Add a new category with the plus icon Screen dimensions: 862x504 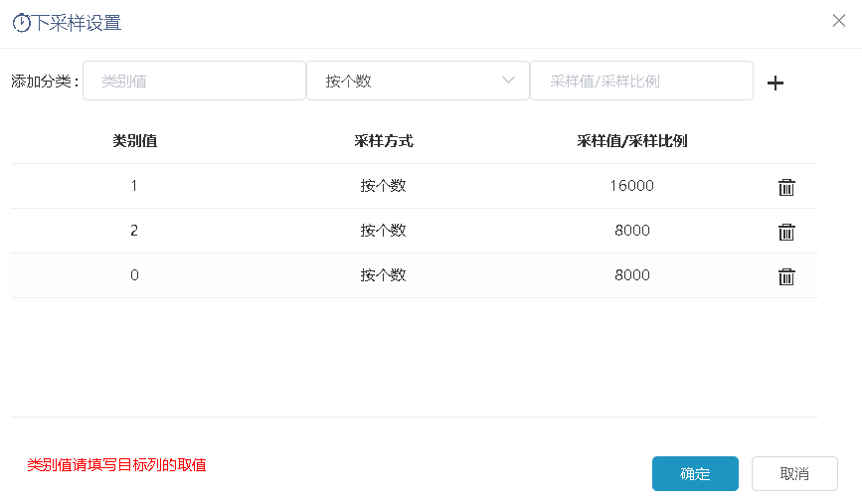point(776,83)
